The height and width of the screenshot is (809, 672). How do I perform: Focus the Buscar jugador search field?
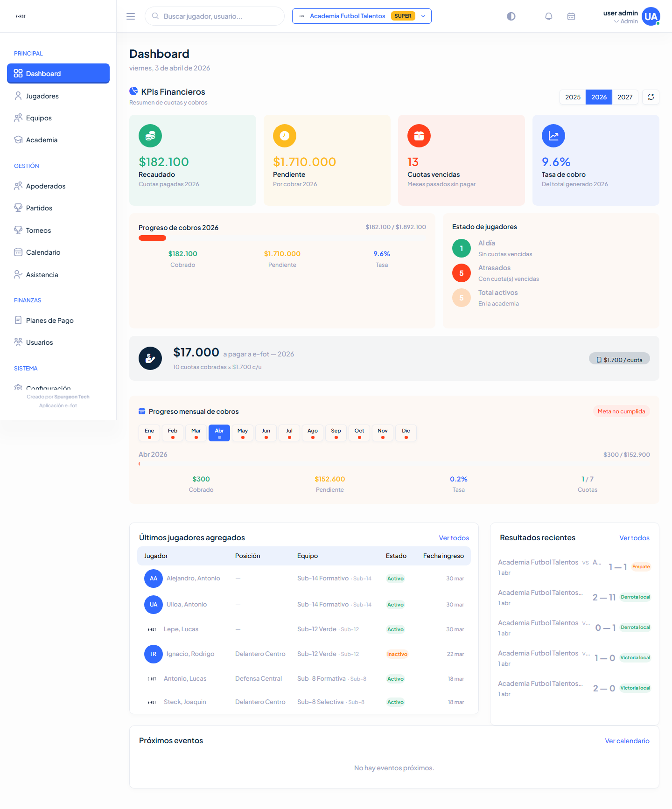coord(215,16)
